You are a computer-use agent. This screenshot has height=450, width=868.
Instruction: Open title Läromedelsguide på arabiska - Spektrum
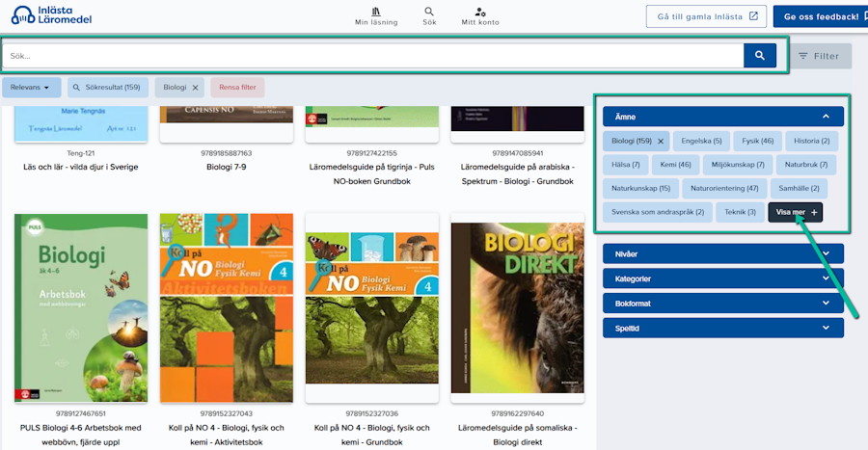click(x=518, y=174)
